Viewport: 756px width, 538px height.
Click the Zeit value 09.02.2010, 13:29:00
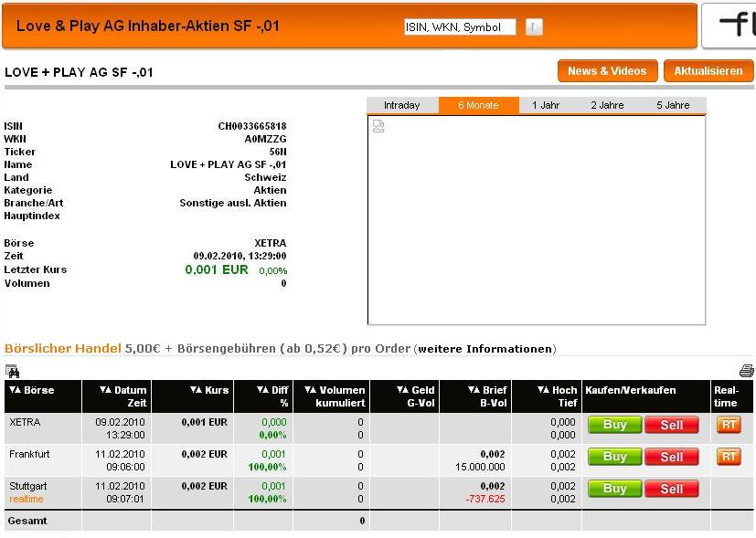click(x=240, y=256)
